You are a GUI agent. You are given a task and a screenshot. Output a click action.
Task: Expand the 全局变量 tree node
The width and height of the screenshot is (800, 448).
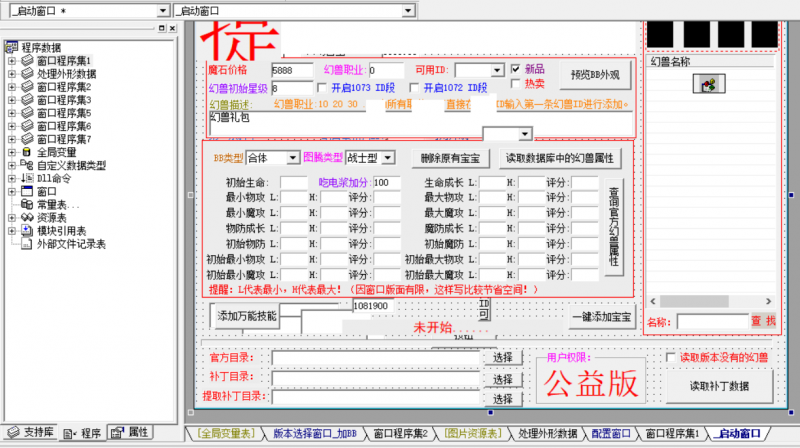(12, 152)
